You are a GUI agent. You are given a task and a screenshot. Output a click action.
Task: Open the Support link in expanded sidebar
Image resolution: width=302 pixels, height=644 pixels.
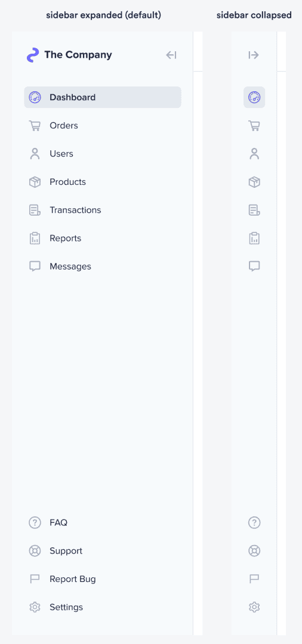[x=103, y=551]
